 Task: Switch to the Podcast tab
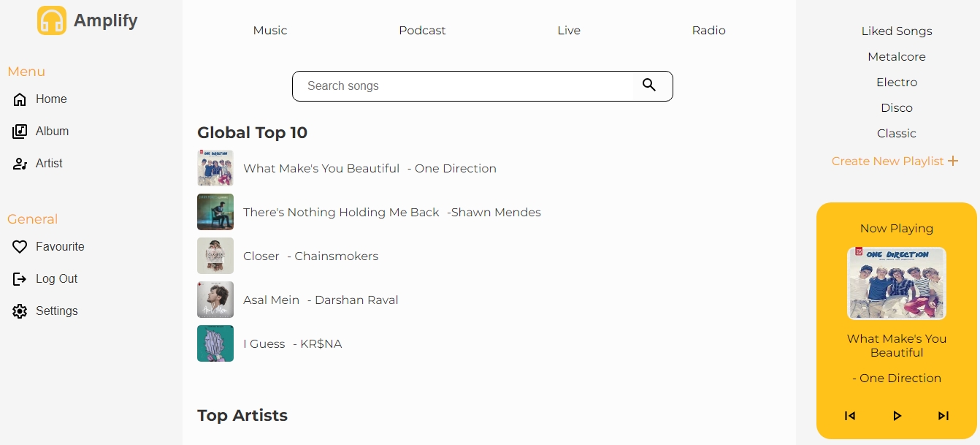(x=422, y=31)
